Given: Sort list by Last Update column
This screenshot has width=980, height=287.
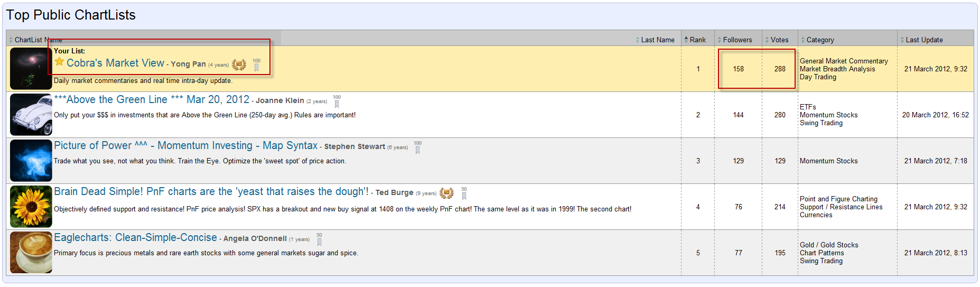Looking at the screenshot, I should point(921,40).
